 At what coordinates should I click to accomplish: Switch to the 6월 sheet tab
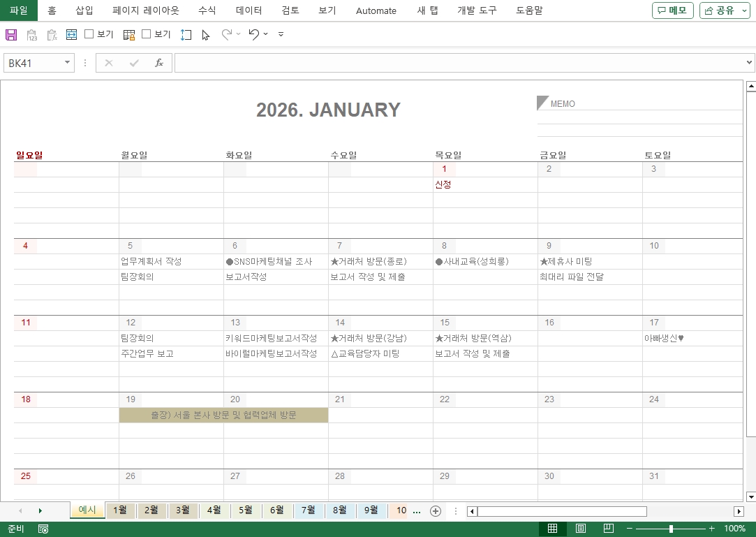click(277, 510)
